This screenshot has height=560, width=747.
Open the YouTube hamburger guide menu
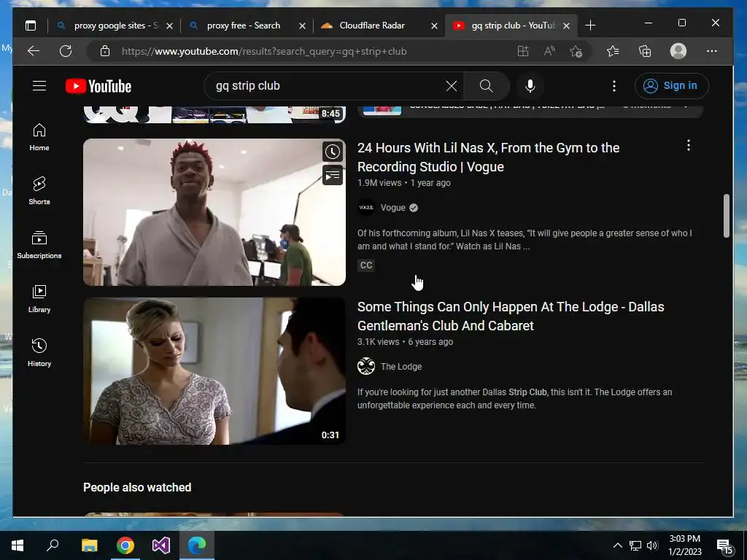coord(39,86)
